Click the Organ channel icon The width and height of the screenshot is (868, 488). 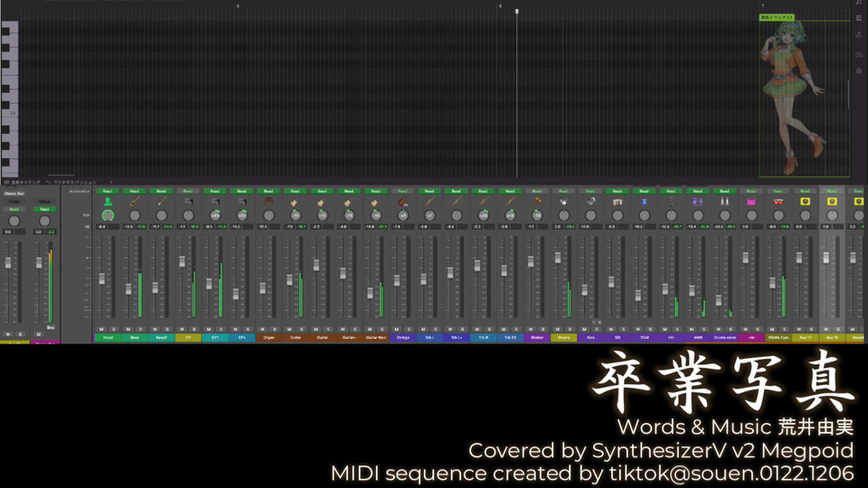point(269,202)
